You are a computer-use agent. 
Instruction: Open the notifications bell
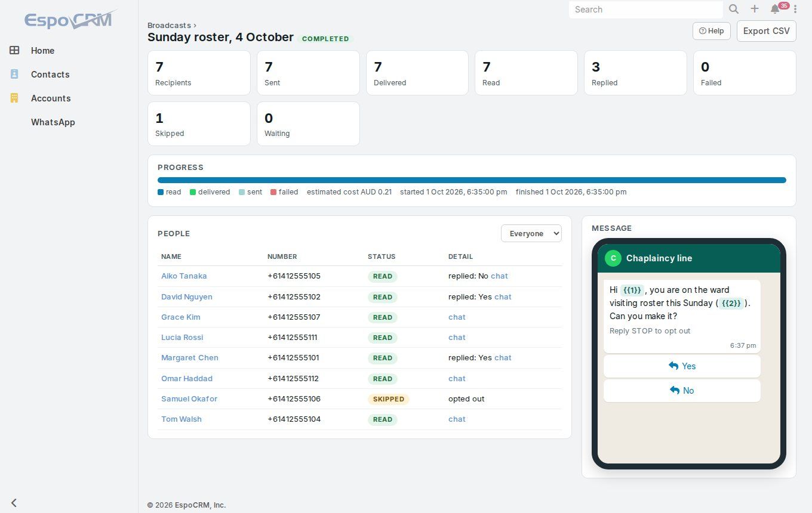(775, 9)
